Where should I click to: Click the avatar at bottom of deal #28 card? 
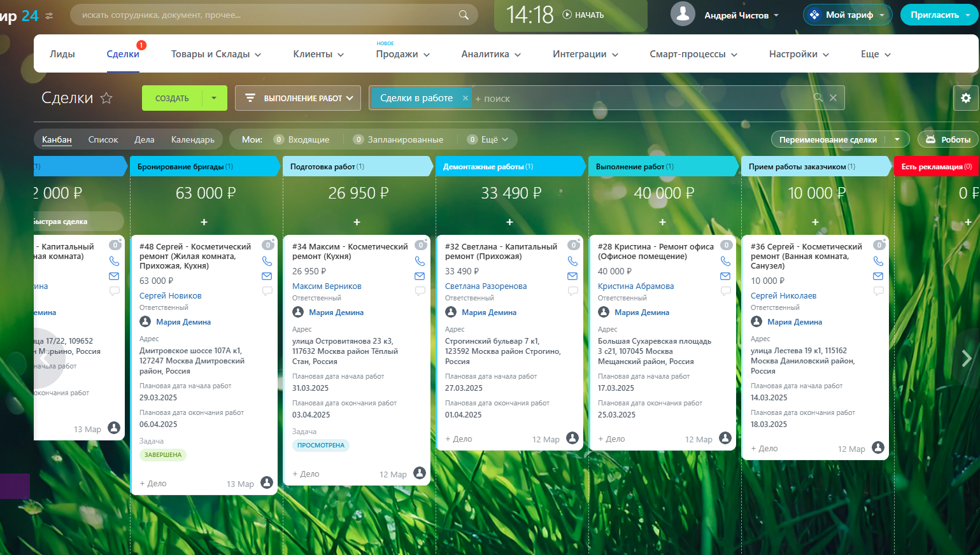[725, 438]
